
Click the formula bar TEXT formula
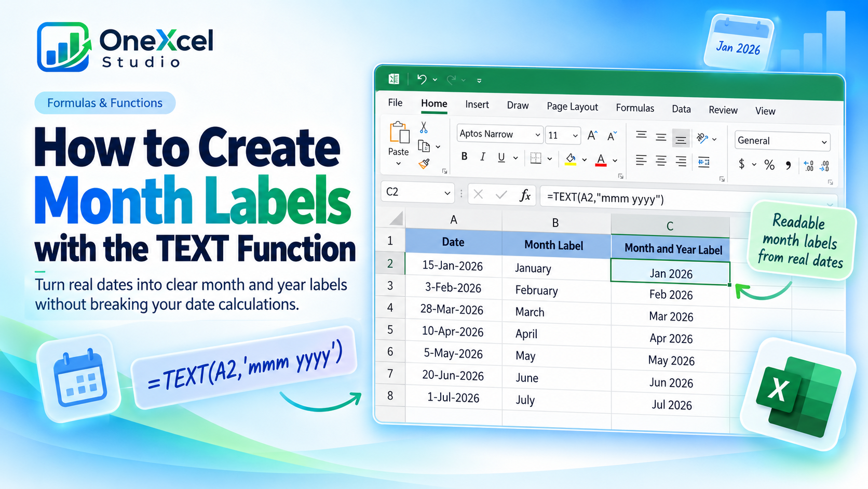click(x=605, y=198)
